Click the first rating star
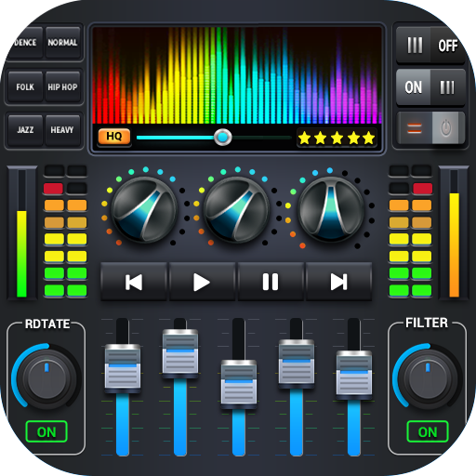 (x=305, y=138)
